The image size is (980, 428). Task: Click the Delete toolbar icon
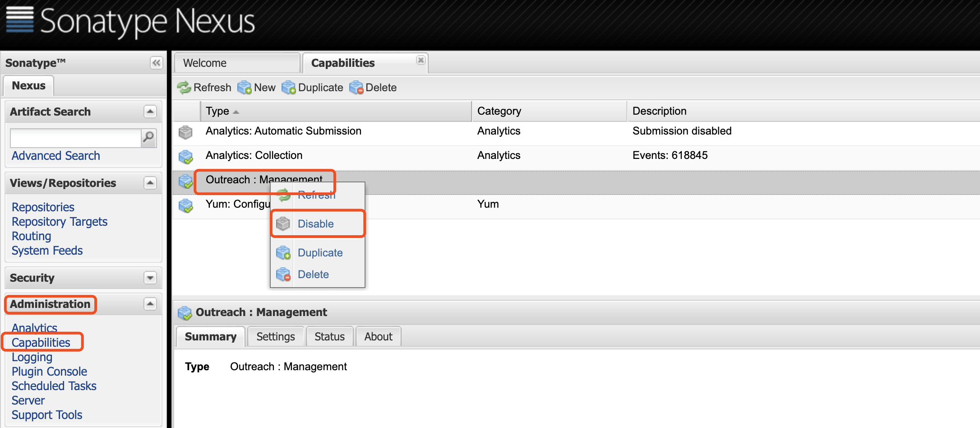coord(356,88)
